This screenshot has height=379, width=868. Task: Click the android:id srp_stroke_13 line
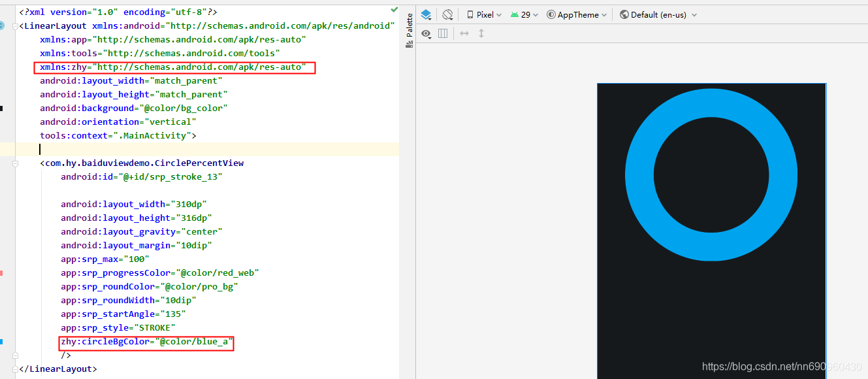coord(142,176)
